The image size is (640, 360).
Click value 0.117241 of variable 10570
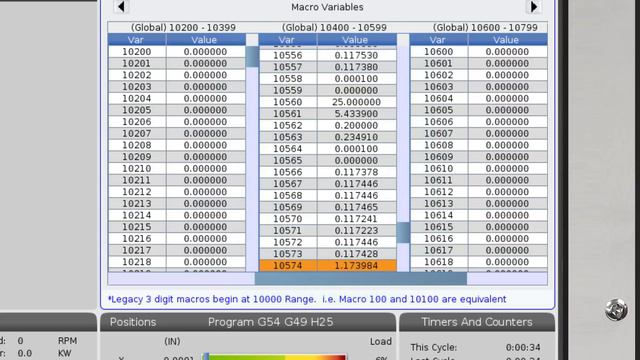(356, 219)
